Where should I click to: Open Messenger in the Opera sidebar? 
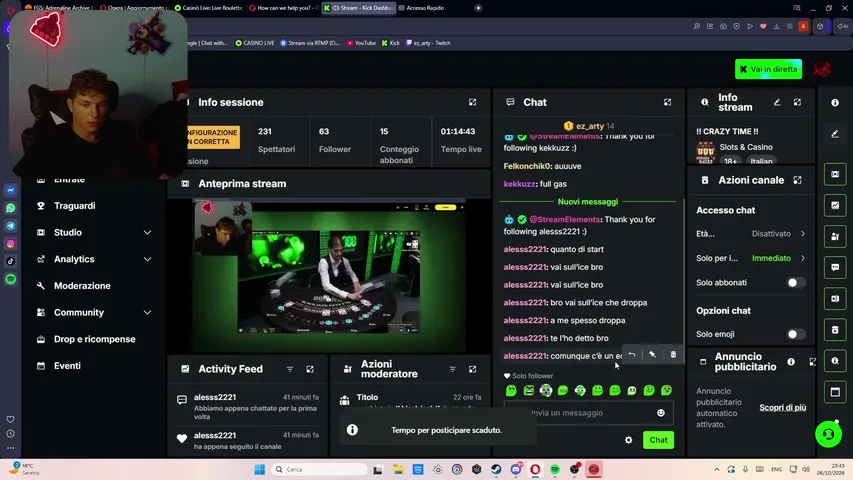click(x=10, y=190)
